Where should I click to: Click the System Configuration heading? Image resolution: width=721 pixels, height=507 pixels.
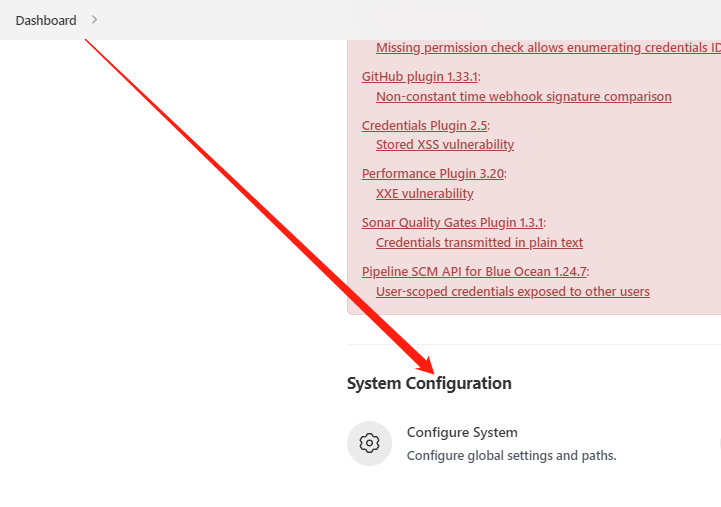tap(429, 384)
